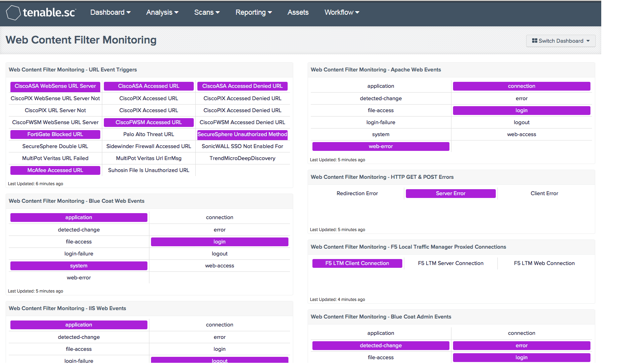Click MultiPot Veritas Url ErrMsg cell
This screenshot has width=636, height=364.
(149, 158)
